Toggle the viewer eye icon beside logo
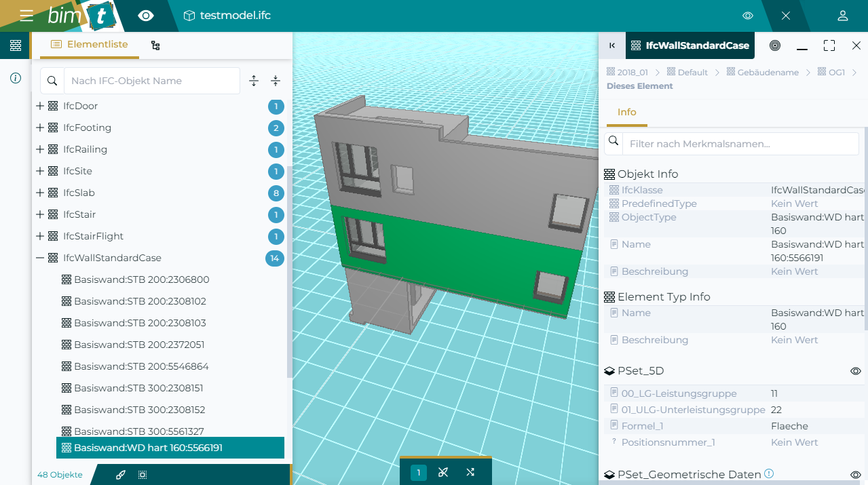The width and height of the screenshot is (868, 485). tap(146, 16)
